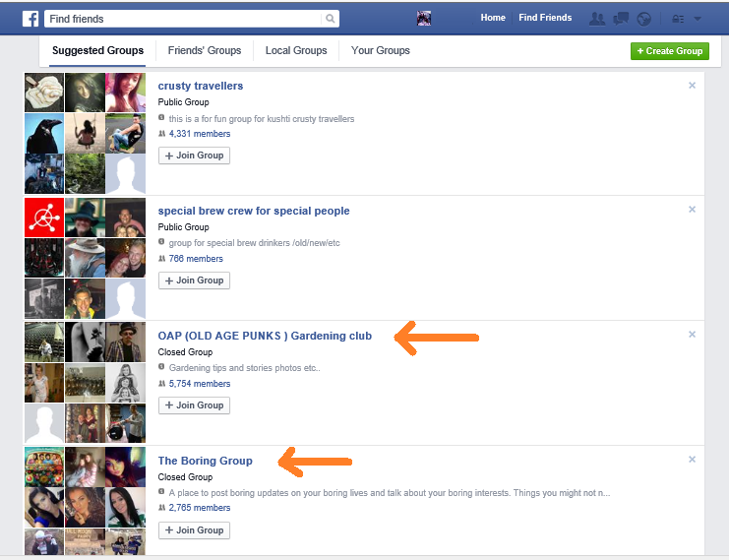729x560 pixels.
Task: Click 'A place to post boring updates' description
Action: tap(390, 492)
